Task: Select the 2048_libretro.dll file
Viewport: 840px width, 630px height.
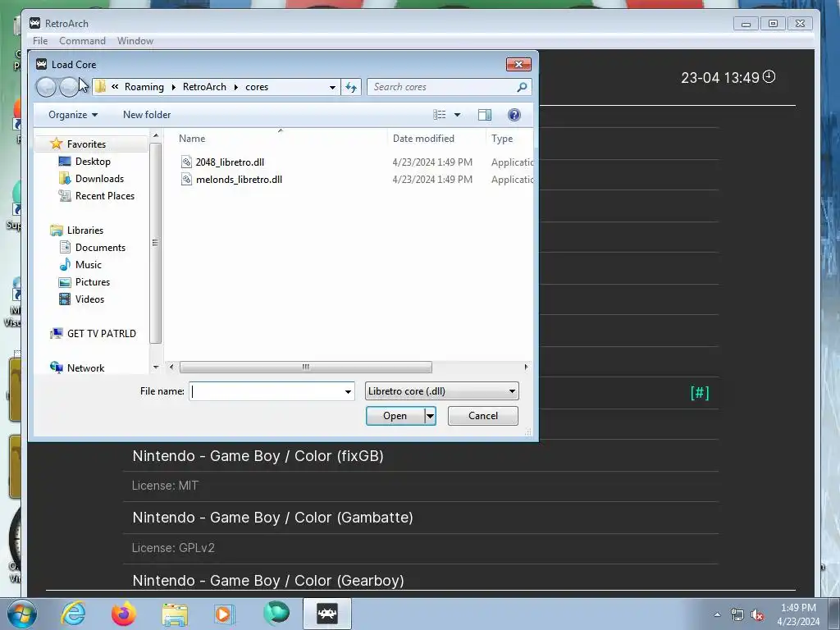Action: click(x=230, y=162)
